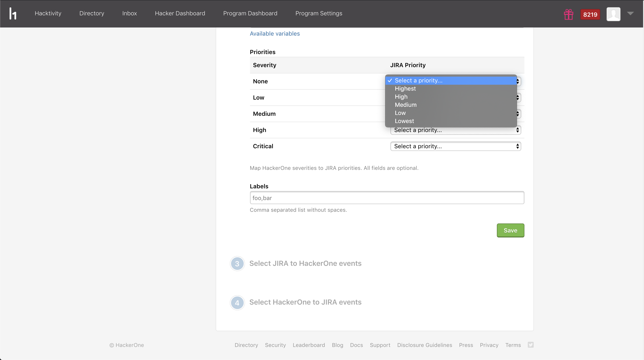The width and height of the screenshot is (644, 360).
Task: Click the step 3 numbered circle
Action: (237, 263)
